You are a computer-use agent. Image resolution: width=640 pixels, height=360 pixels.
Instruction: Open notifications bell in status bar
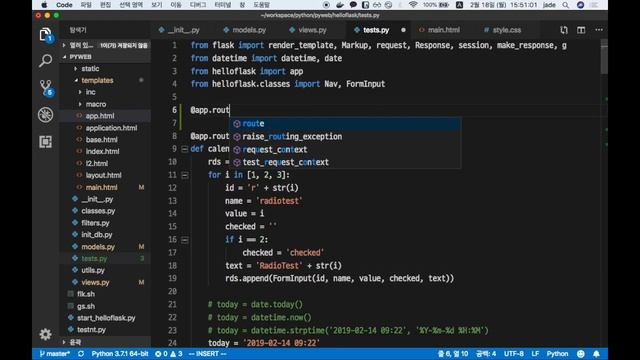(596, 354)
